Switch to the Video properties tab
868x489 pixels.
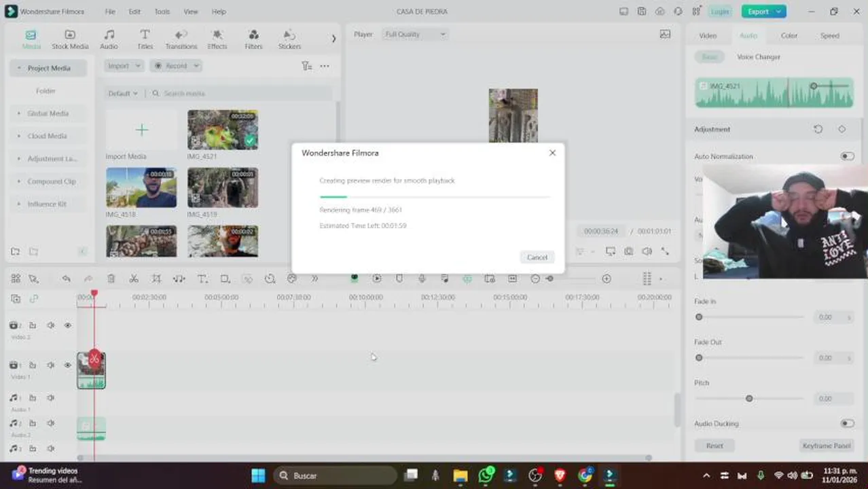click(708, 35)
